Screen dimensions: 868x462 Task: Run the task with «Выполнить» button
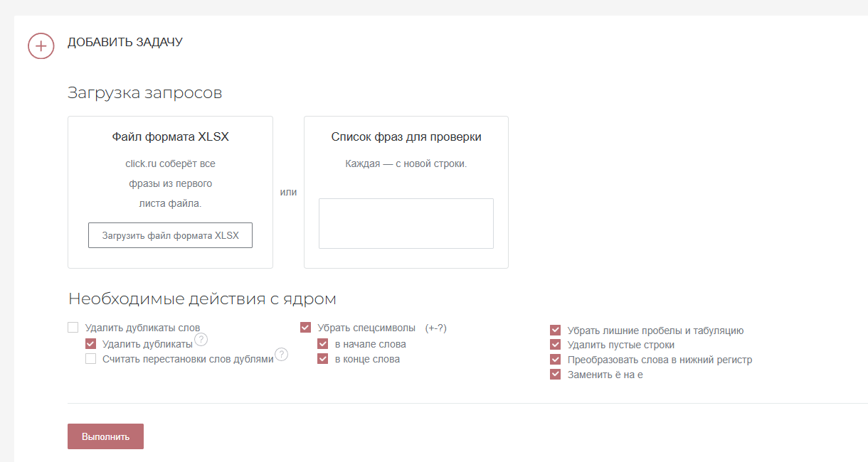point(105,436)
